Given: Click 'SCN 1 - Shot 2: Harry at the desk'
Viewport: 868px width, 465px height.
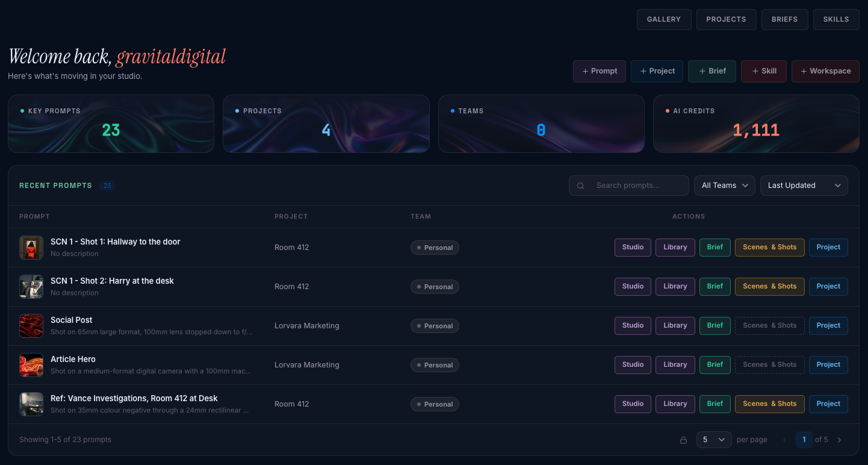Looking at the screenshot, I should [x=112, y=281].
